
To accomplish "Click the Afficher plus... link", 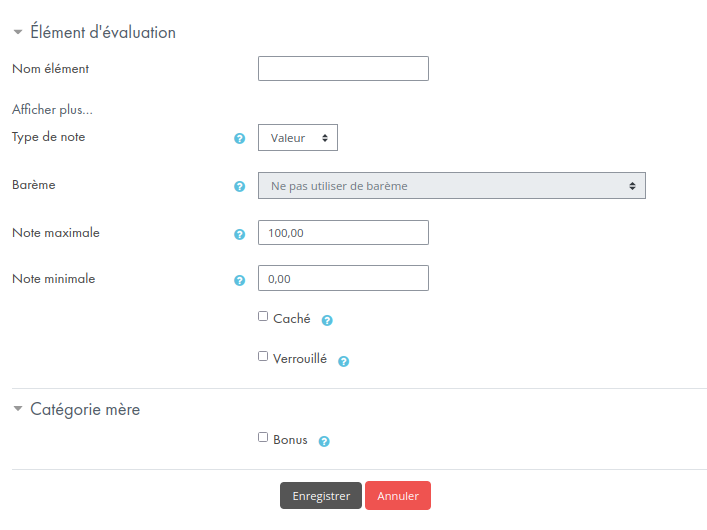I will pyautogui.click(x=52, y=110).
